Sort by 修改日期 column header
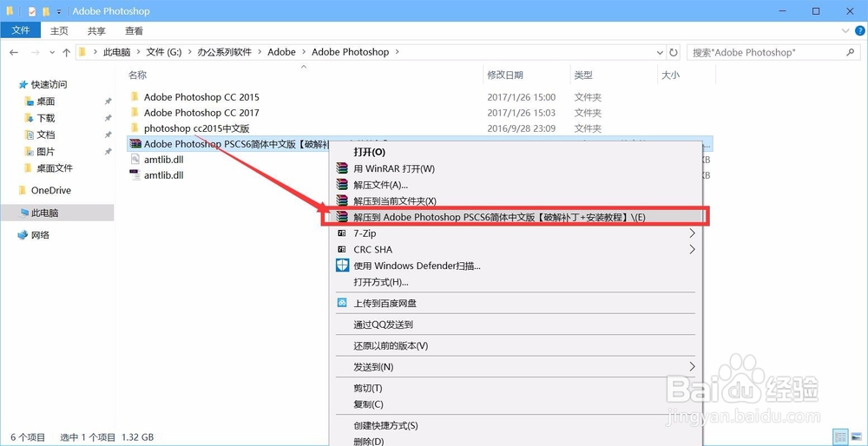 [505, 75]
